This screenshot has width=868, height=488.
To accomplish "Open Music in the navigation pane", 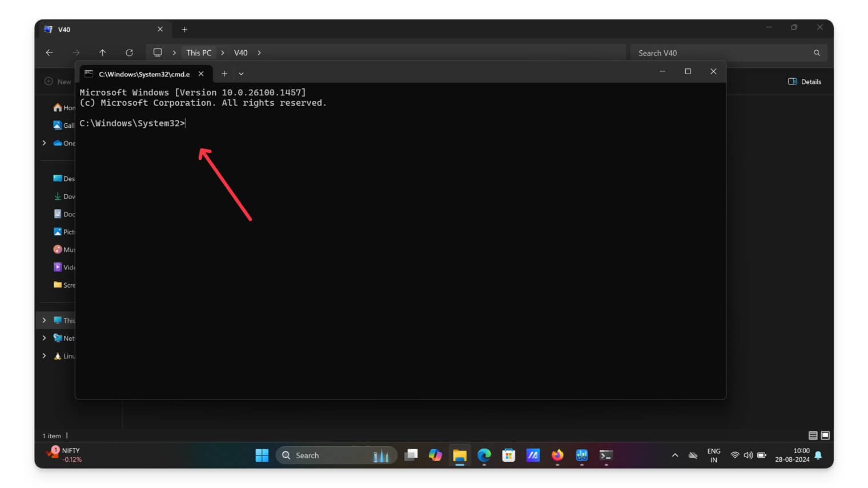I will [x=64, y=249].
